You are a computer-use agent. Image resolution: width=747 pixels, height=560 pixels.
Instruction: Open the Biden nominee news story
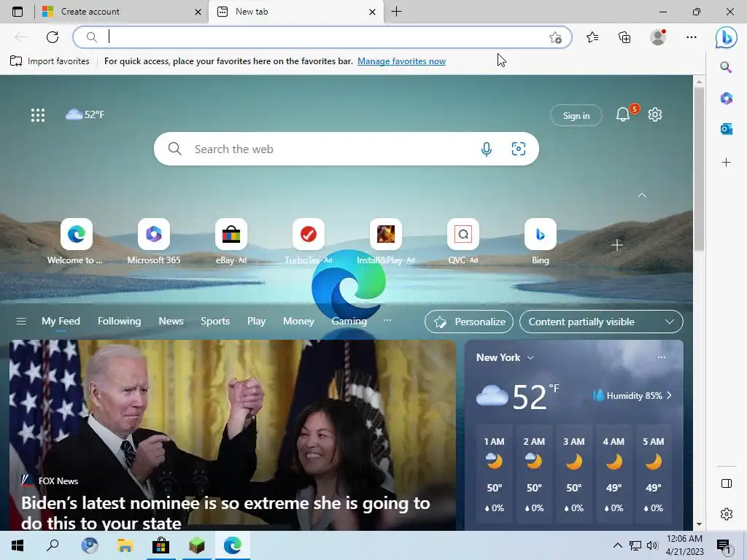coord(233,435)
